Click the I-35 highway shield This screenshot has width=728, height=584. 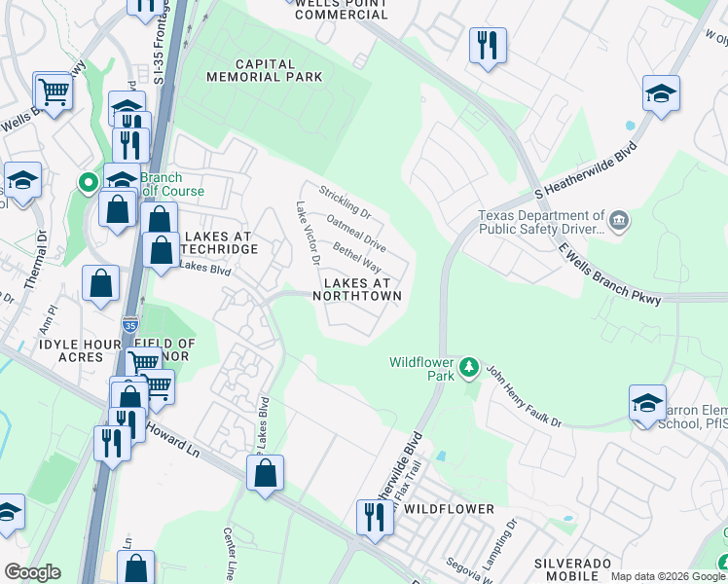[x=130, y=325]
